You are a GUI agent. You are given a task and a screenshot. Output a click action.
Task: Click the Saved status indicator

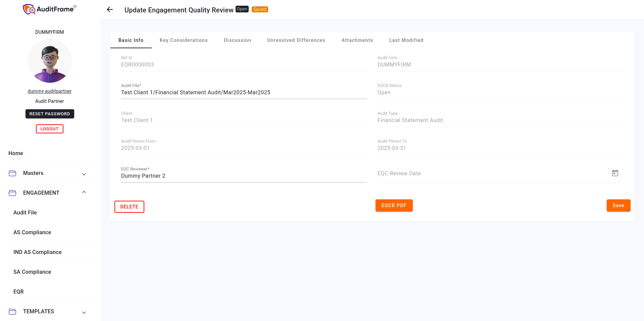[x=259, y=9]
